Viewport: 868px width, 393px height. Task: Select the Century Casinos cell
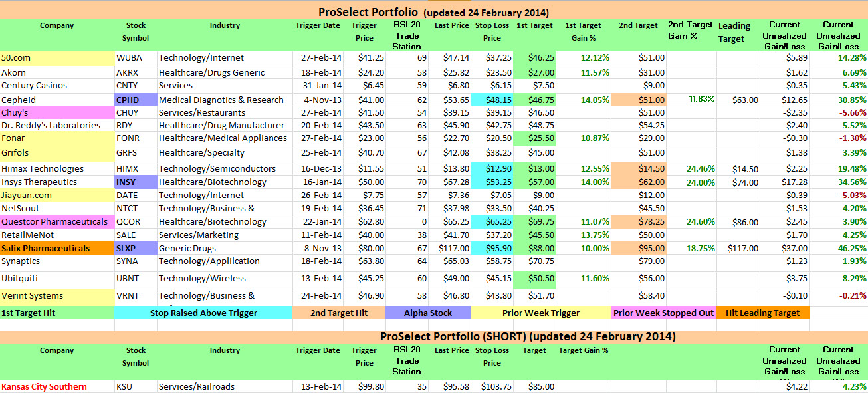coord(57,86)
